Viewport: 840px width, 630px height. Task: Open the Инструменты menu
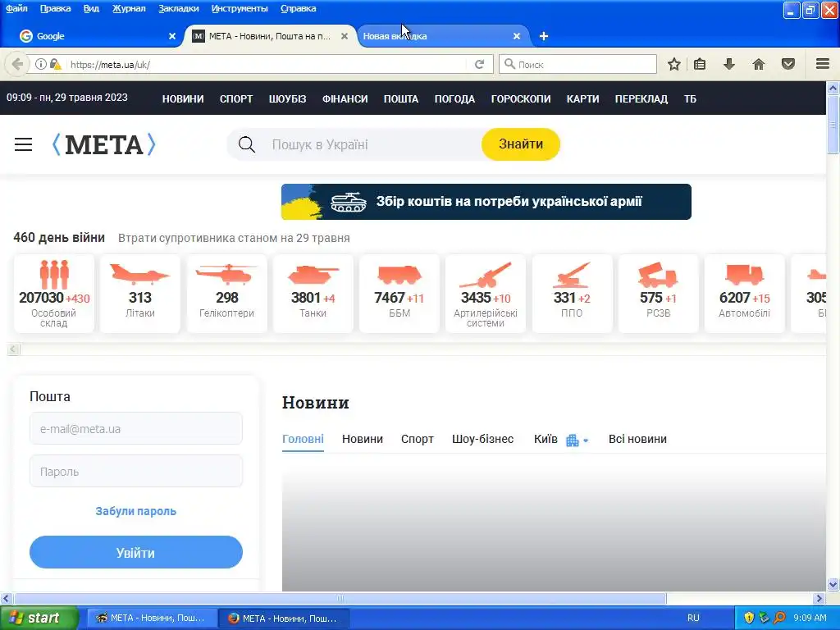(240, 8)
